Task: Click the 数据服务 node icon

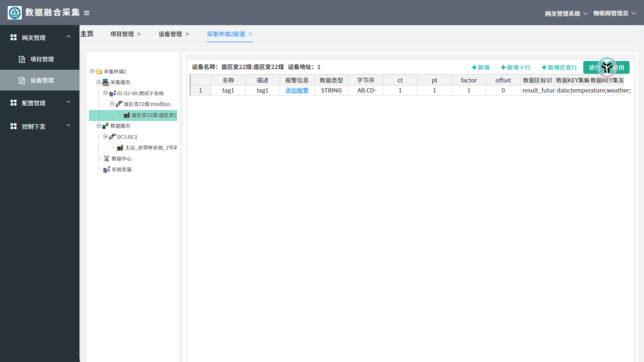Action: tap(106, 126)
